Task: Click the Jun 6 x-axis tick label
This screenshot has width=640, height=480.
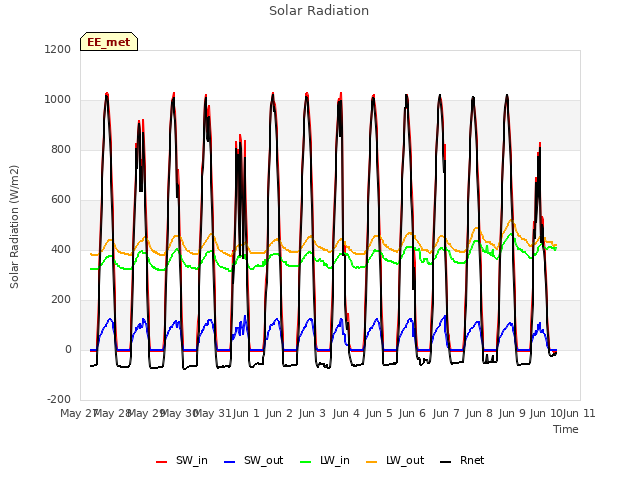Action: point(412,413)
